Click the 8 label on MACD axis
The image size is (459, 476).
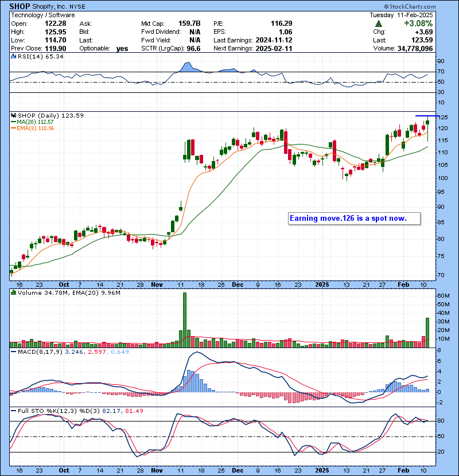[439, 350]
